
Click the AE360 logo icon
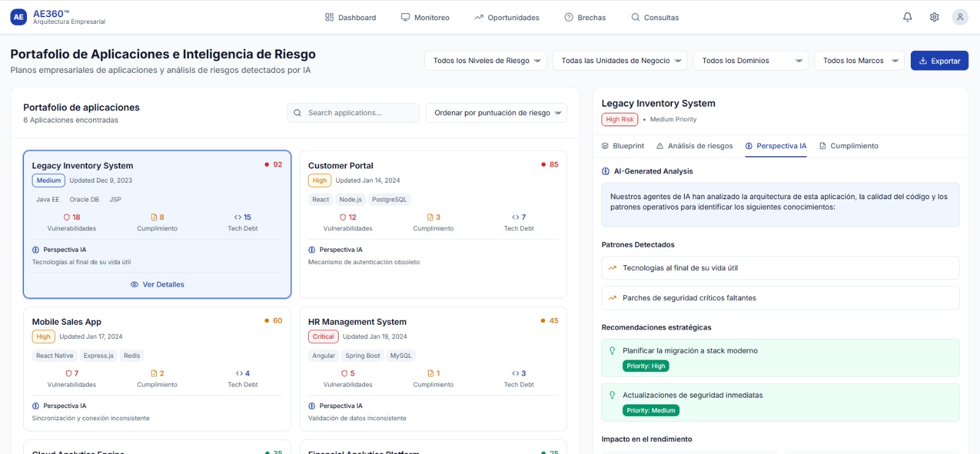click(19, 17)
